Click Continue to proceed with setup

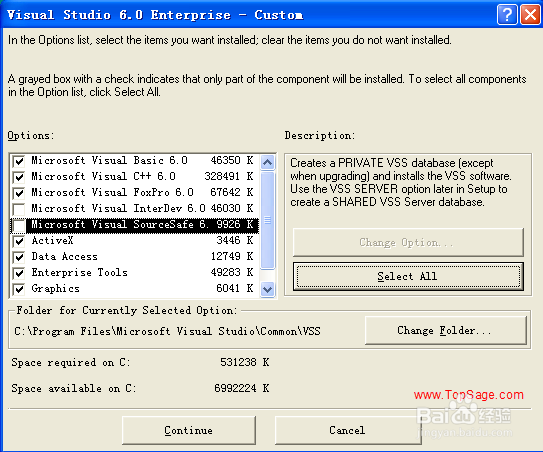[x=189, y=430]
